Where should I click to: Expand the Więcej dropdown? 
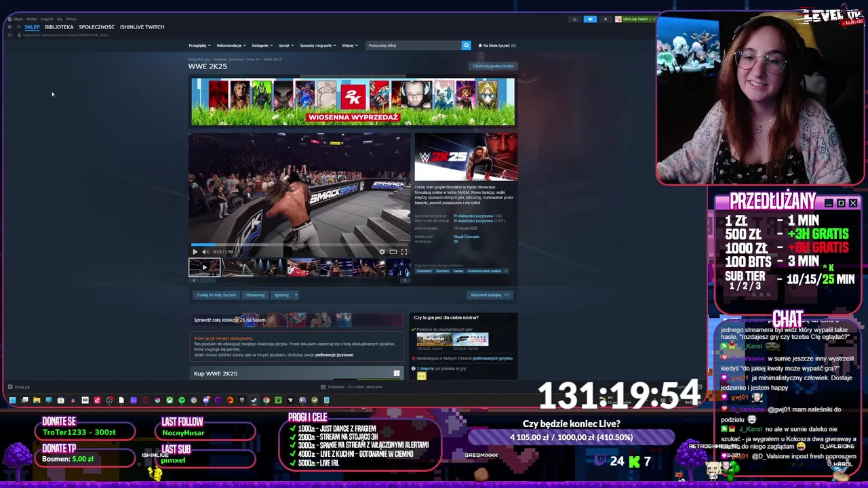pyautogui.click(x=350, y=45)
